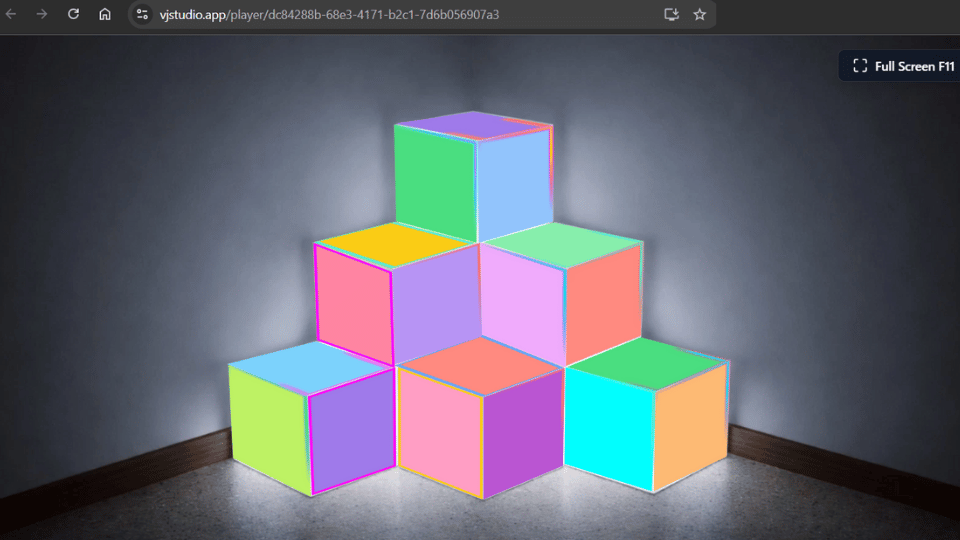Viewport: 960px width, 540px height.
Task: Reload the current page
Action: click(73, 14)
